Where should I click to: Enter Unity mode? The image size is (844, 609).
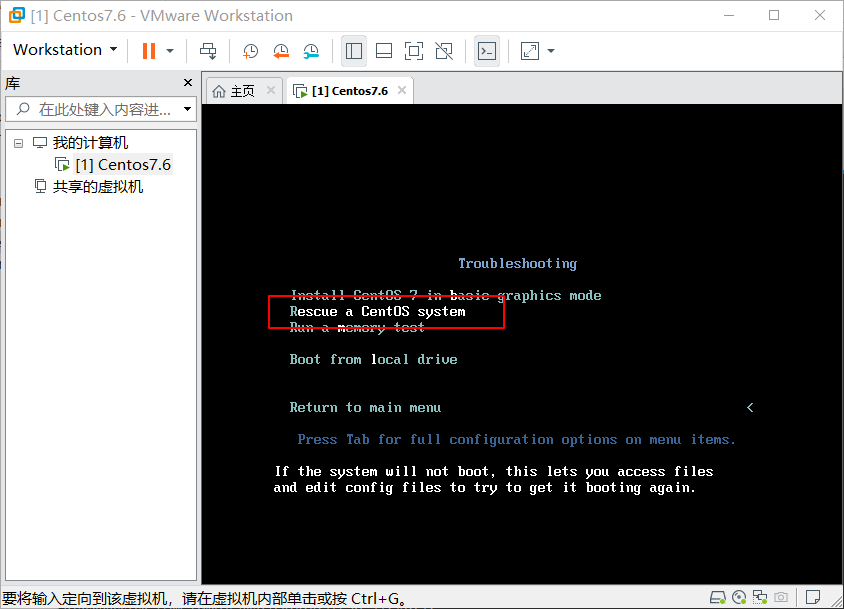tap(444, 51)
